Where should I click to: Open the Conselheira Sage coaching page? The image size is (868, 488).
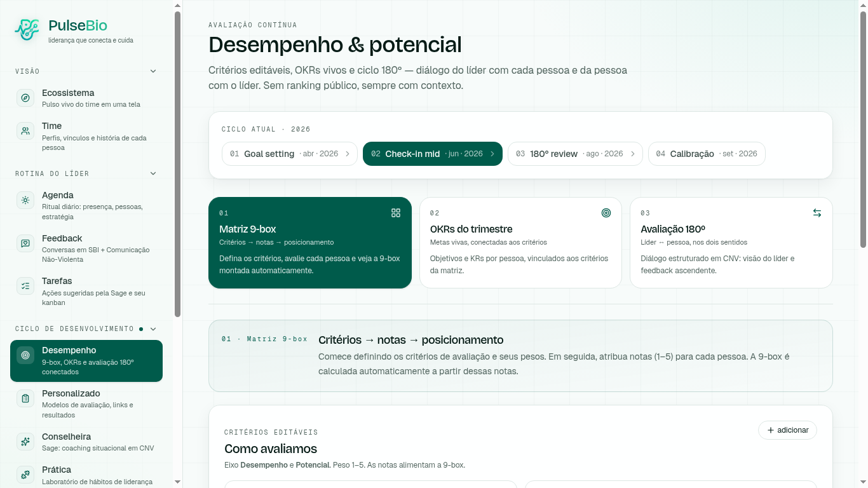pyautogui.click(x=86, y=442)
